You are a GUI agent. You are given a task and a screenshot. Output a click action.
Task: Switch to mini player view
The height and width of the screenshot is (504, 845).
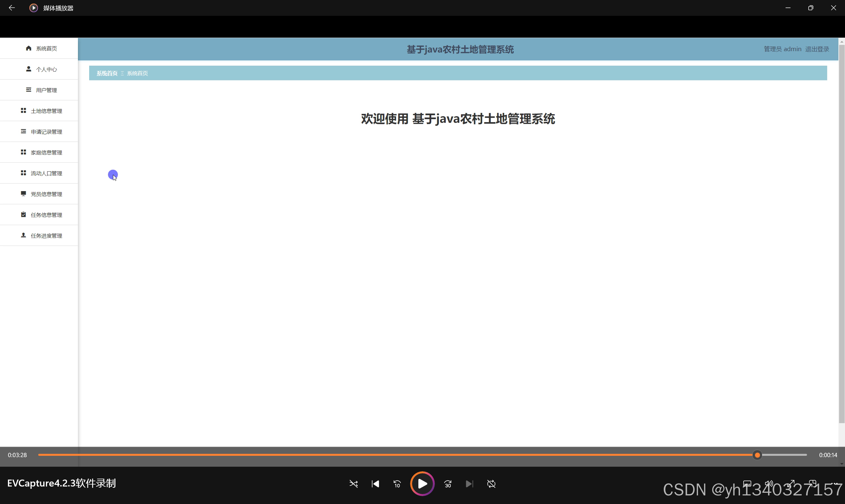812,483
